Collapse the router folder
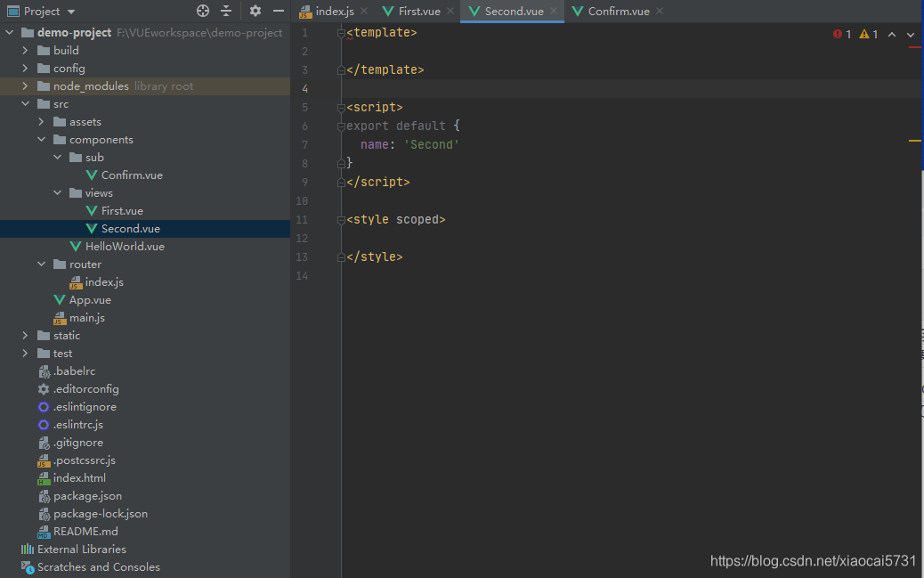924x578 pixels. 41,265
